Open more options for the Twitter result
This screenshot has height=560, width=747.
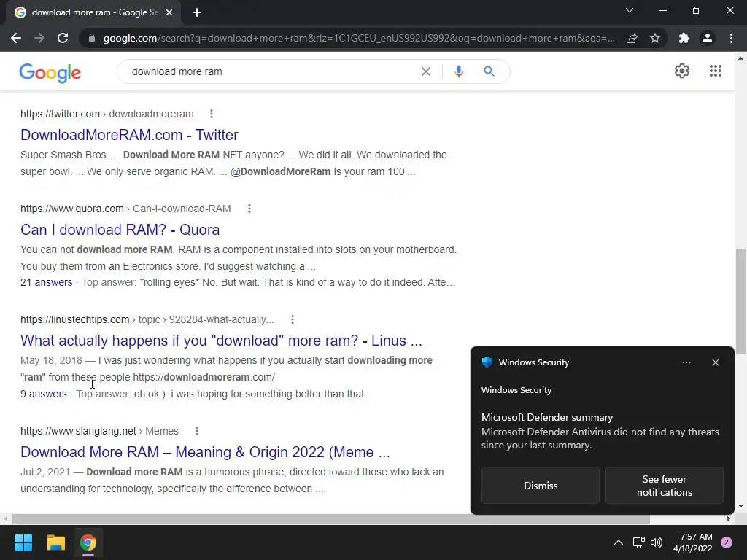tap(212, 114)
